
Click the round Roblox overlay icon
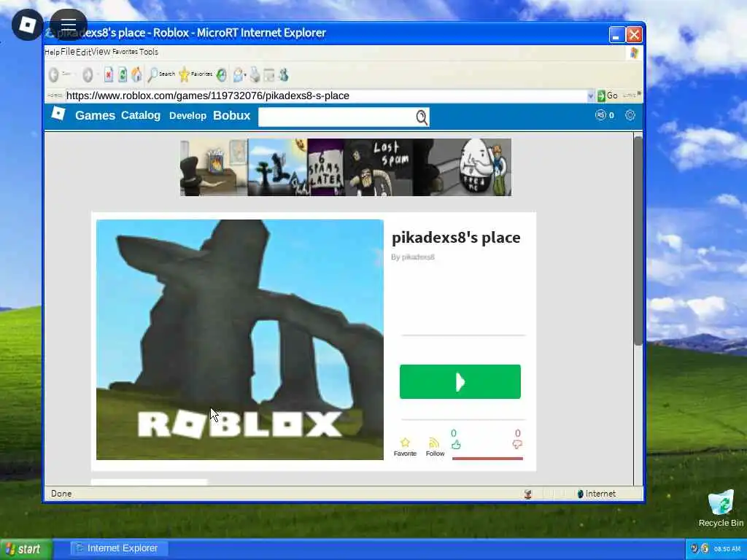tap(28, 25)
